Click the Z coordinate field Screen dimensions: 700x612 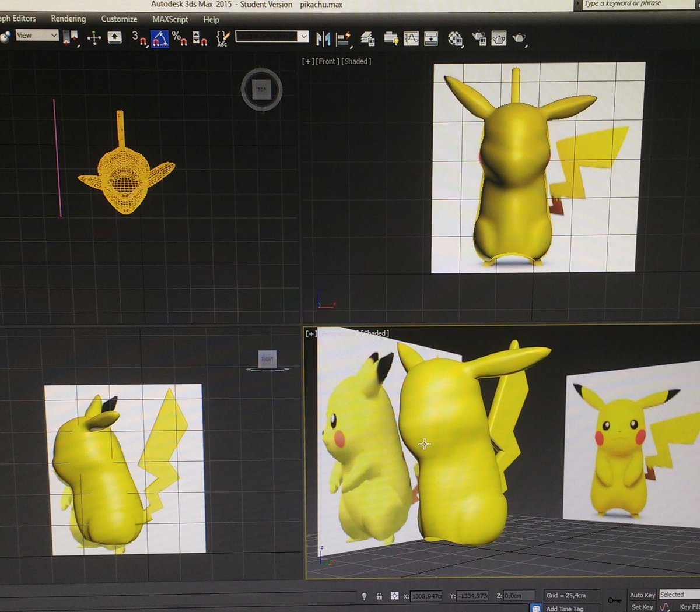coord(519,596)
